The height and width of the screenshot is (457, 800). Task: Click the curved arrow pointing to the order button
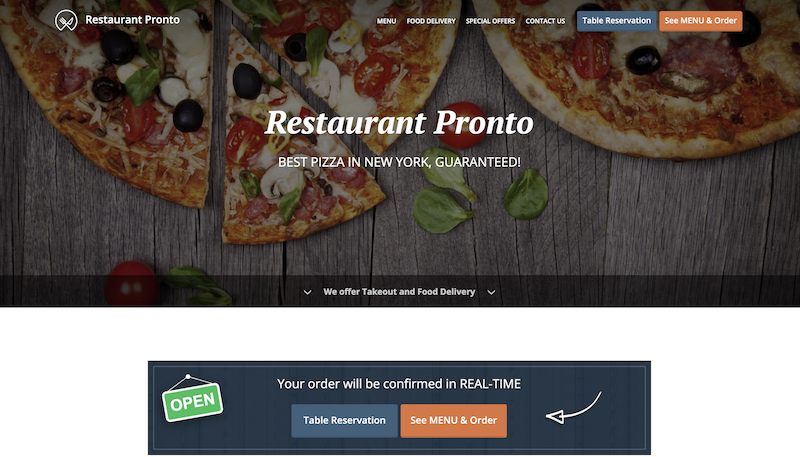pos(574,408)
